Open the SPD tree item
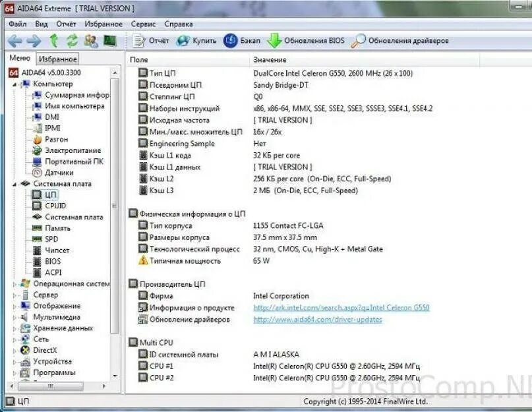Screen dimensions: 532x412 45,239
